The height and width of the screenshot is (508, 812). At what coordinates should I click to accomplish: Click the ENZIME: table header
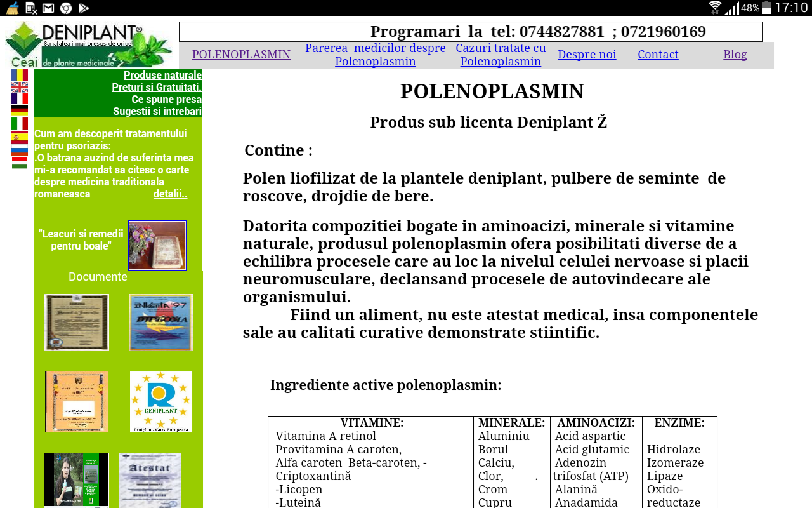(679, 423)
